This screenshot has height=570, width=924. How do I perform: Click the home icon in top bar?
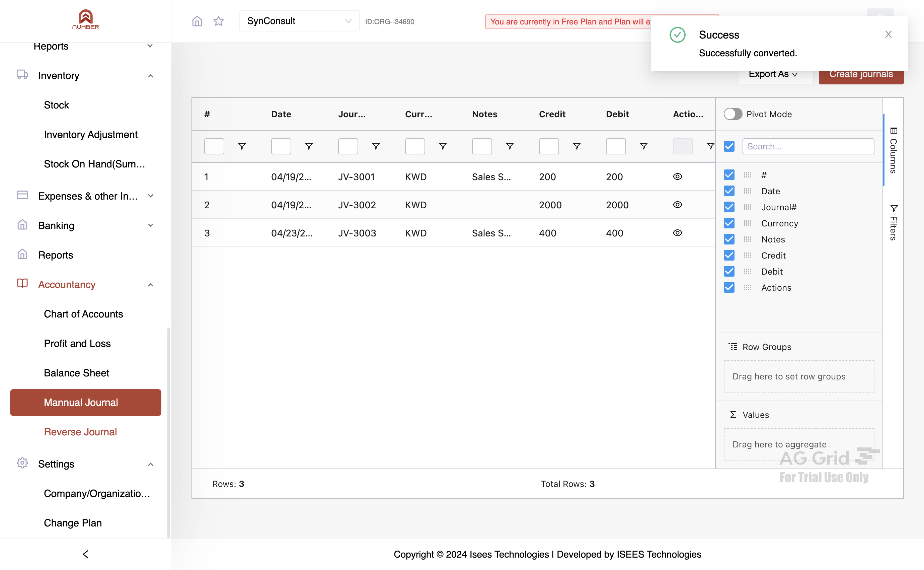[197, 21]
